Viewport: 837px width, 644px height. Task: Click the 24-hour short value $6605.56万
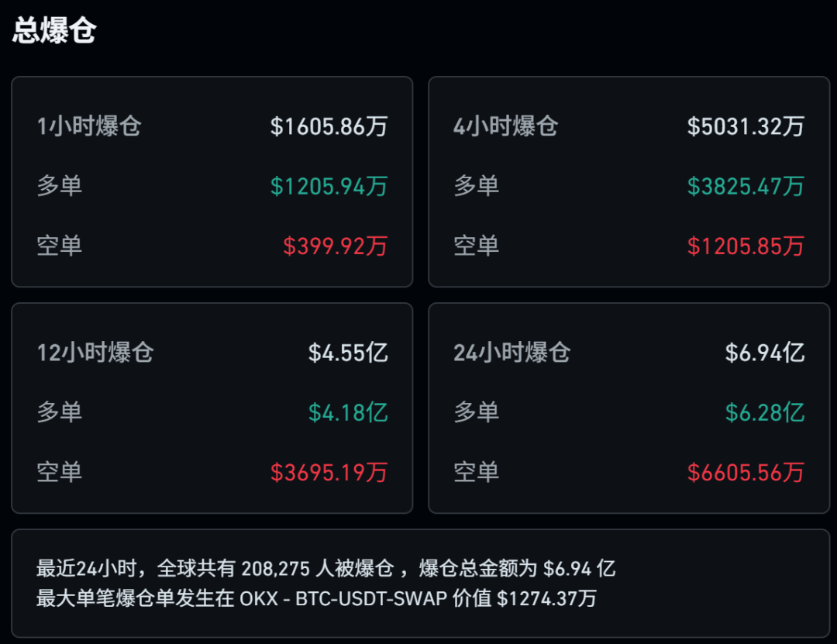[x=746, y=472]
